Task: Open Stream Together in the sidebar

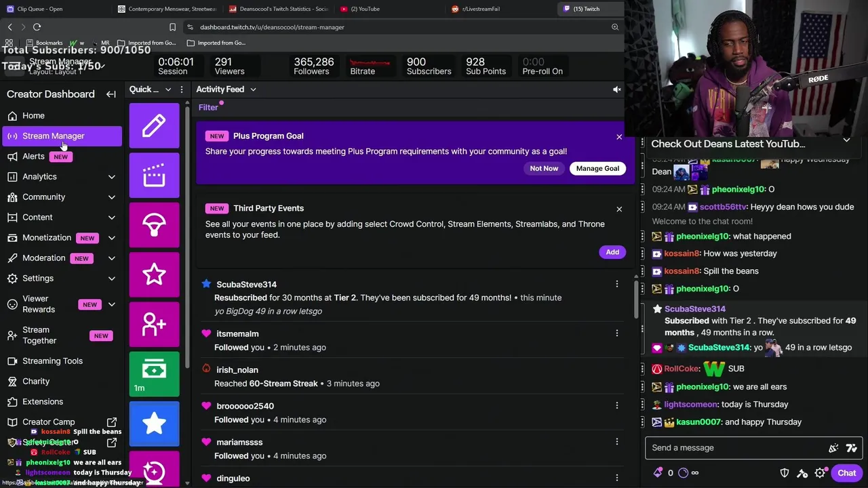Action: (62, 335)
